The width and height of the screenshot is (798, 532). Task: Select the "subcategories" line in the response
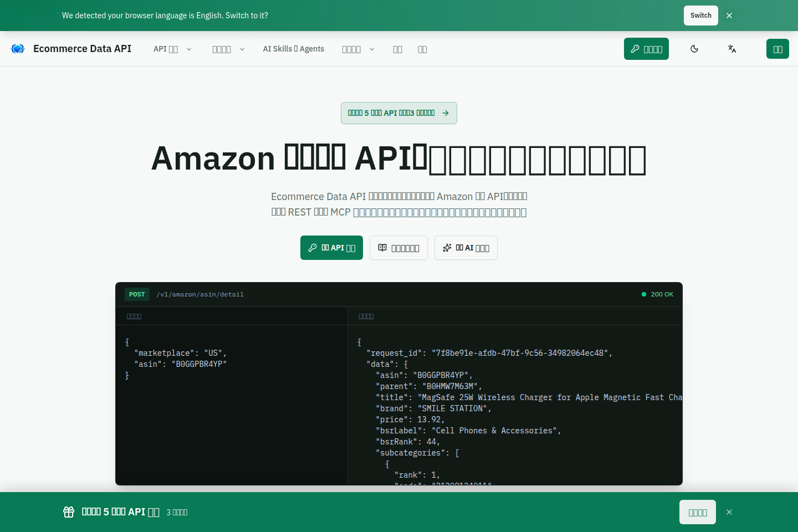pyautogui.click(x=417, y=453)
